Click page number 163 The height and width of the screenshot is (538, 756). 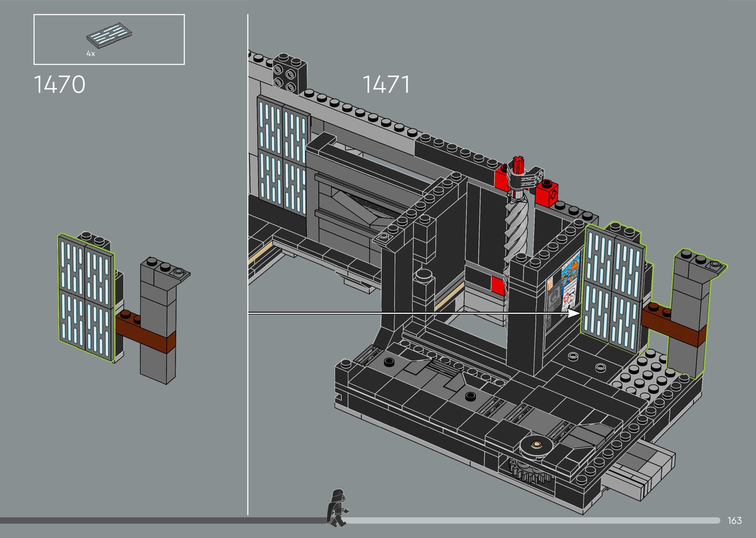point(734,520)
